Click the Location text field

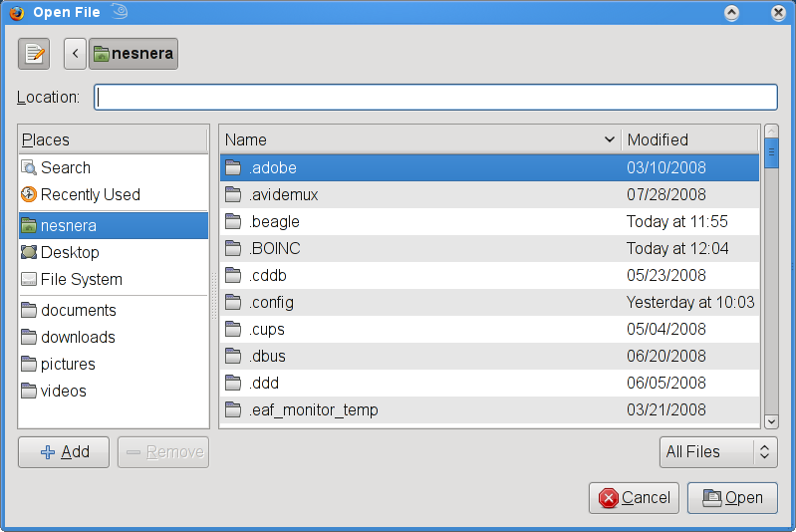point(435,97)
